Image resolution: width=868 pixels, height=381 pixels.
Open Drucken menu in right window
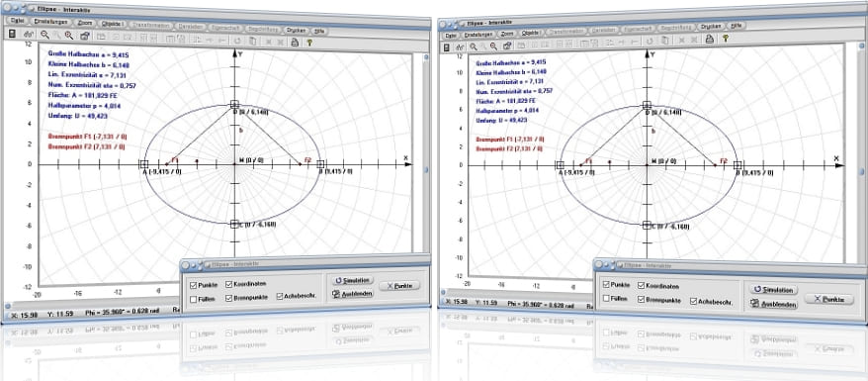click(711, 27)
